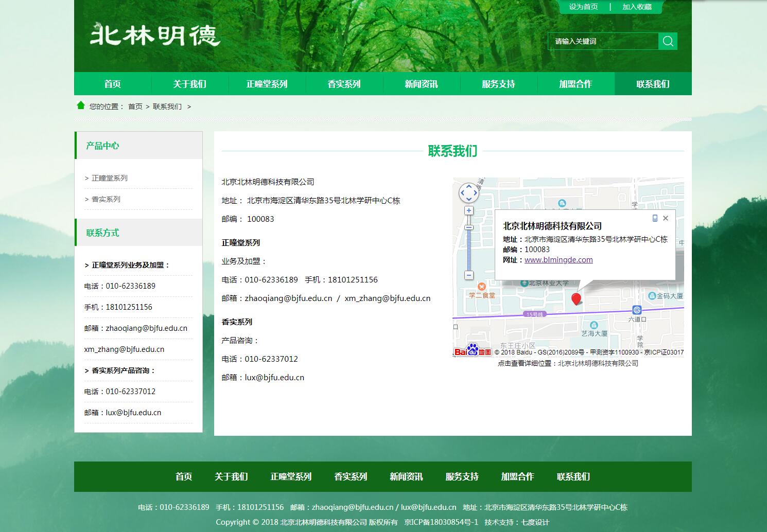Click the 联系方式 sidebar header
Screen dimensions: 767x532
[102, 233]
